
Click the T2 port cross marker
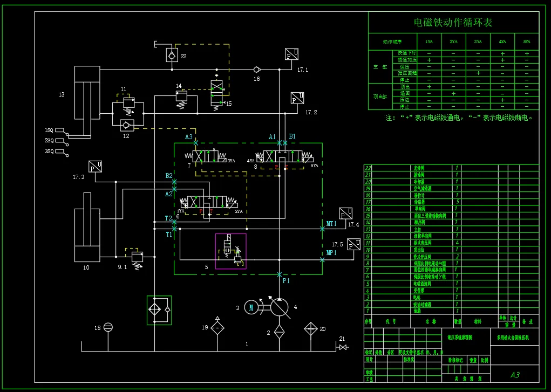[x=174, y=222]
